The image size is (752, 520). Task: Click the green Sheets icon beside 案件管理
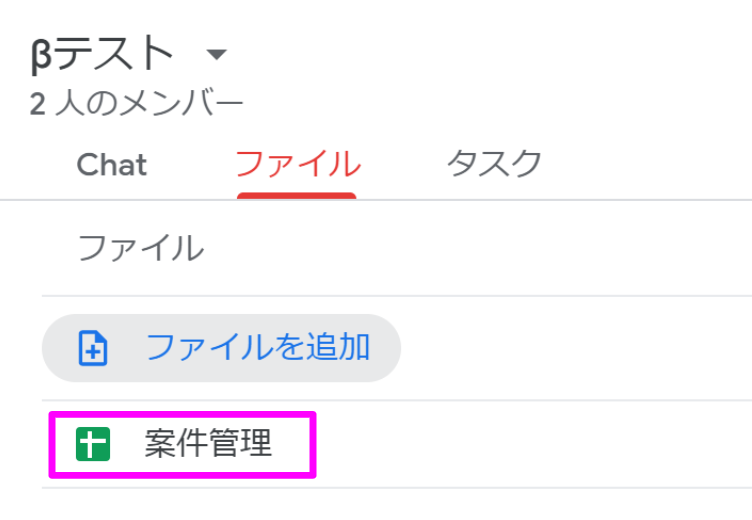pyautogui.click(x=93, y=444)
